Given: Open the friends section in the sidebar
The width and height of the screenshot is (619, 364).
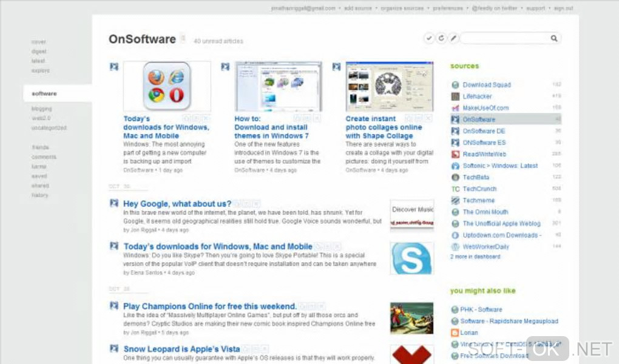Looking at the screenshot, I should tap(40, 147).
